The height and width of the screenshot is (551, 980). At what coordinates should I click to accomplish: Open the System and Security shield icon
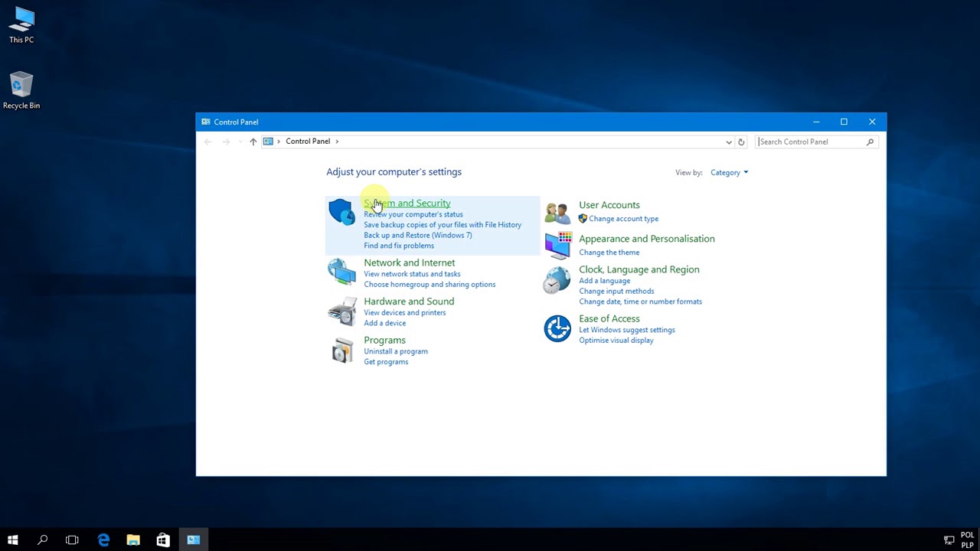click(x=341, y=212)
